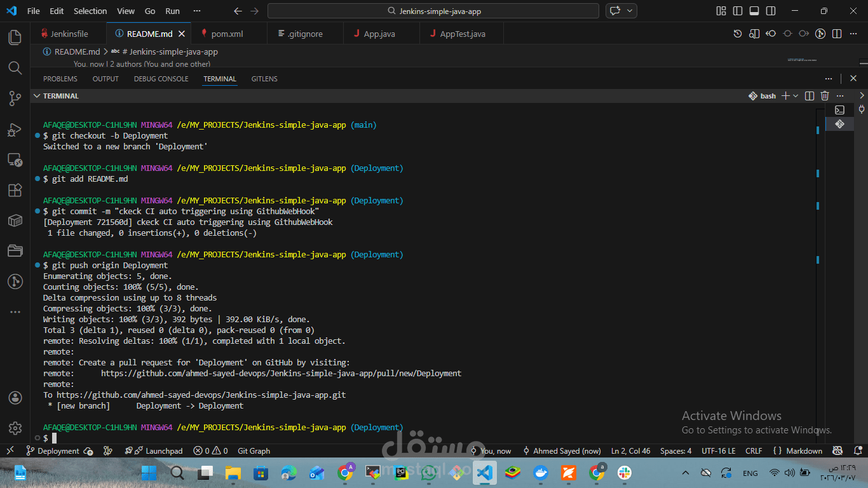Image resolution: width=868 pixels, height=488 pixels.
Task: Open the Search view in activity bar
Action: (x=15, y=67)
